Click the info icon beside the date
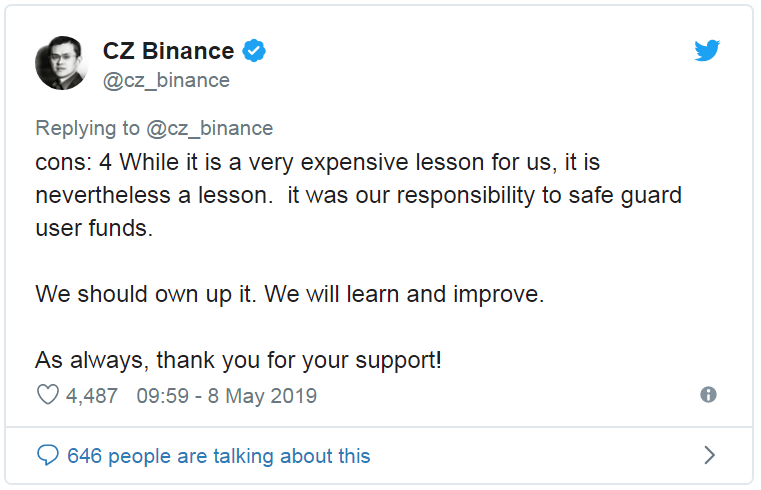761x490 pixels. pyautogui.click(x=708, y=395)
